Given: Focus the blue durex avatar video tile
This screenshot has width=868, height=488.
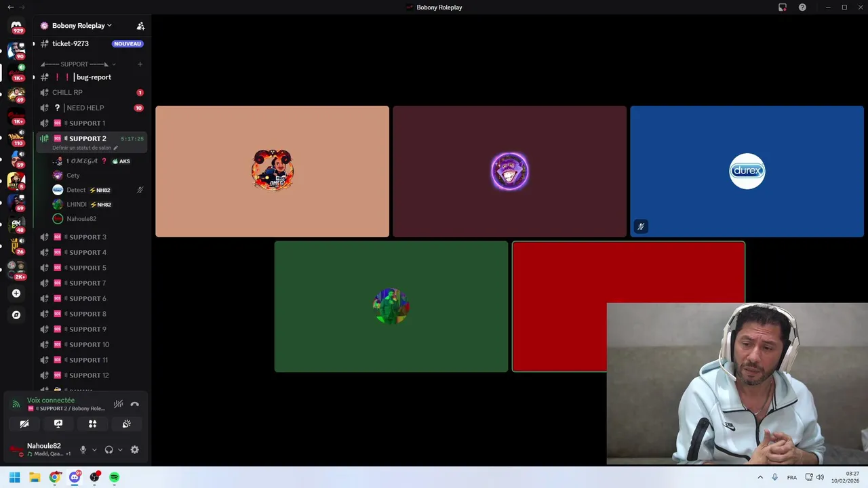Looking at the screenshot, I should click(747, 171).
